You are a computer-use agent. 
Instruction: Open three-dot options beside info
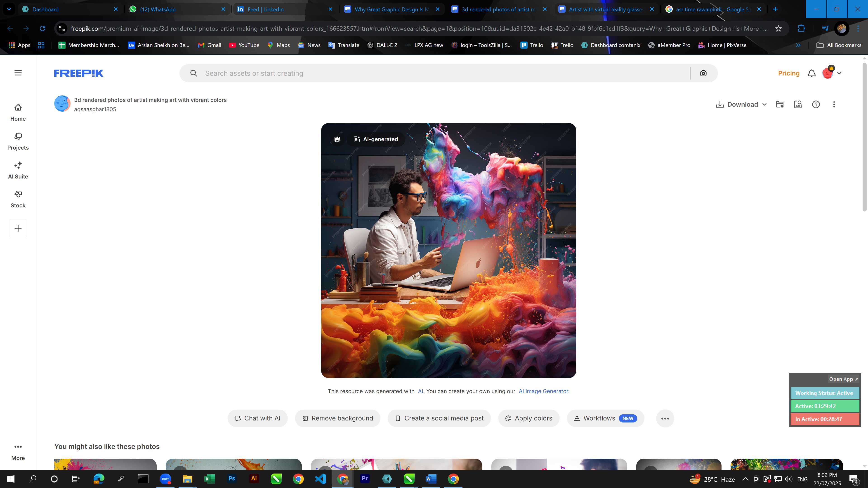coord(834,104)
